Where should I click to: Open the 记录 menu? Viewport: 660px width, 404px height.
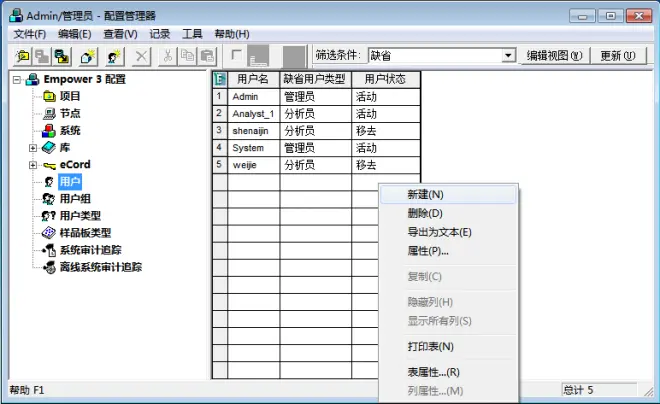click(160, 34)
